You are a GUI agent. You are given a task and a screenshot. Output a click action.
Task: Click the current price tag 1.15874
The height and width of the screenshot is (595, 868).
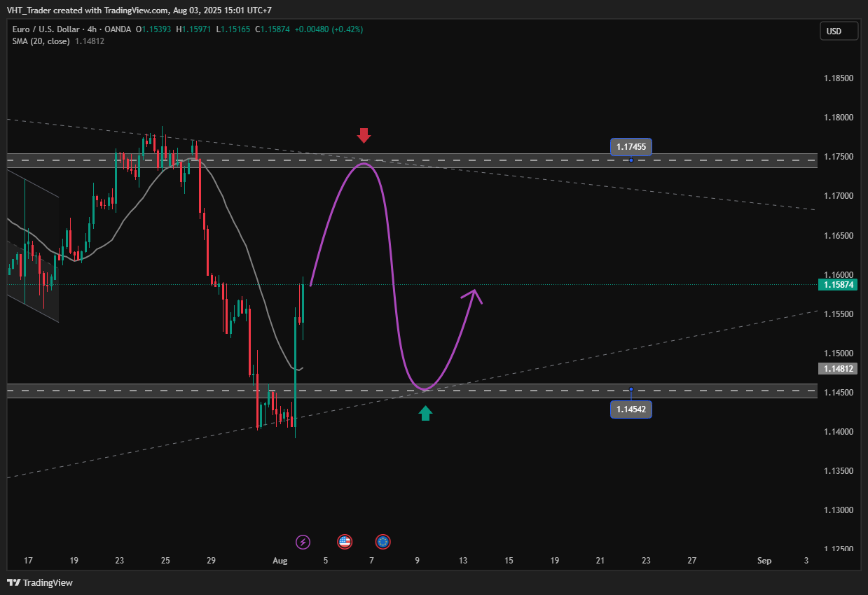[x=837, y=285]
